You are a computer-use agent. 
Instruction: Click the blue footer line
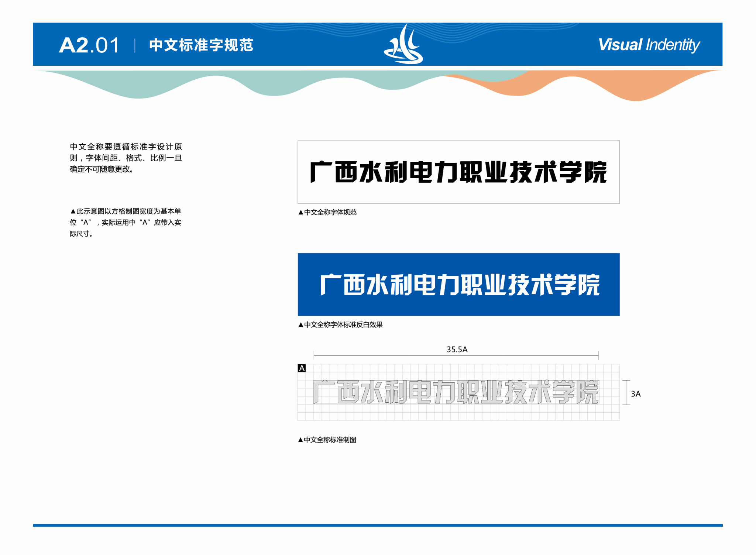point(378,525)
